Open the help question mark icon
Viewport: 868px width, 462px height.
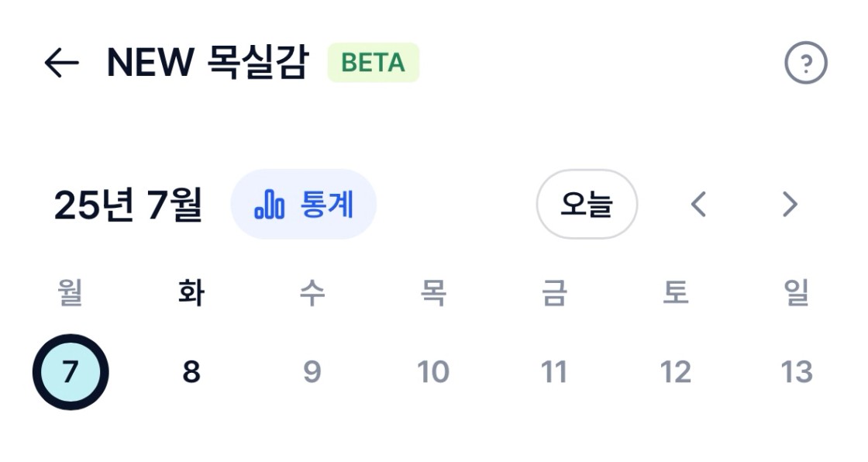pyautogui.click(x=805, y=63)
